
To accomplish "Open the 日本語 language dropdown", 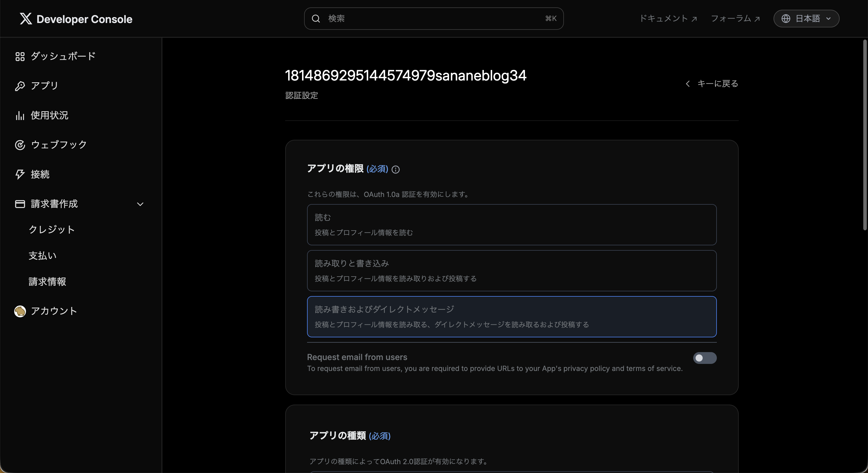I will coord(806,19).
